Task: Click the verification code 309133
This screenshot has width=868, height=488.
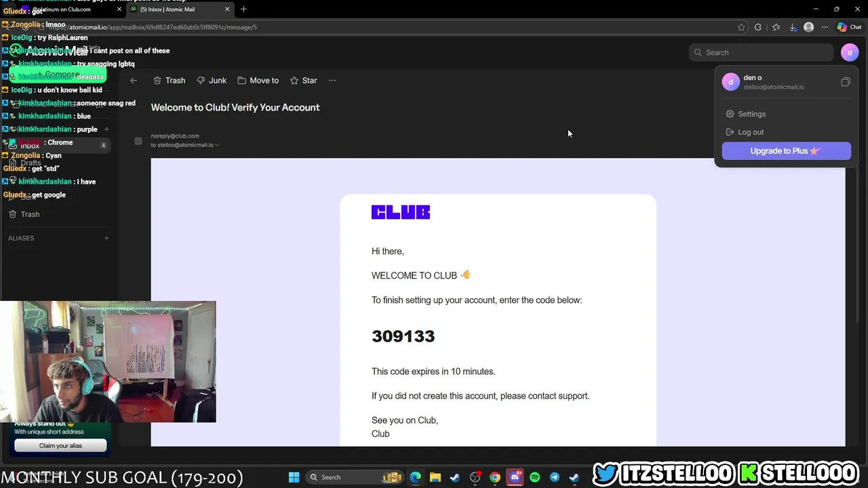Action: (x=403, y=336)
